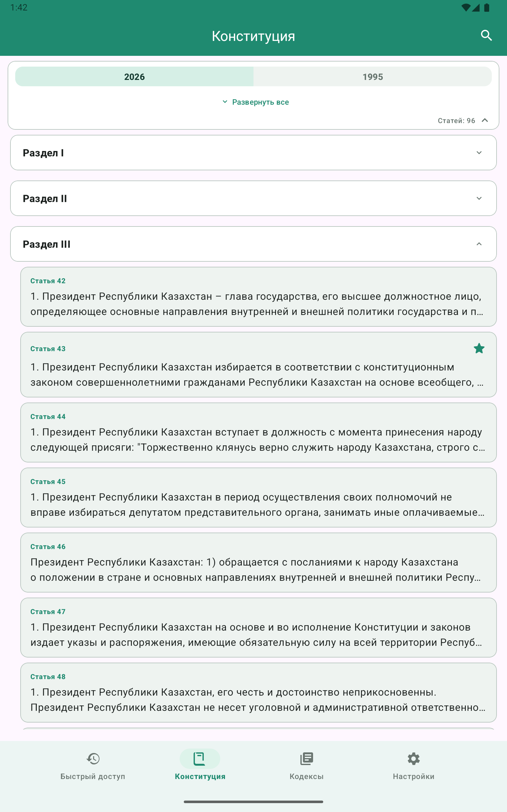The height and width of the screenshot is (812, 507).
Task: Select the Настройки tab label
Action: [x=414, y=776]
